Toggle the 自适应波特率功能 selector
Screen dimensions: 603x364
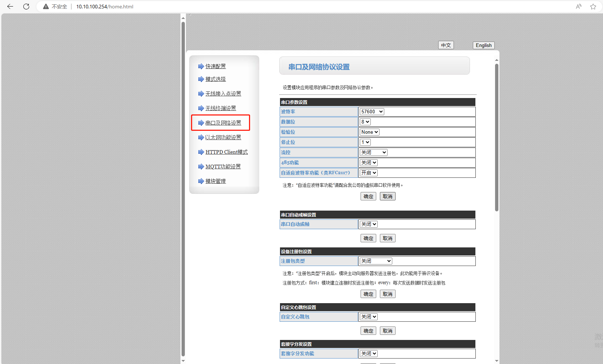[x=369, y=173]
